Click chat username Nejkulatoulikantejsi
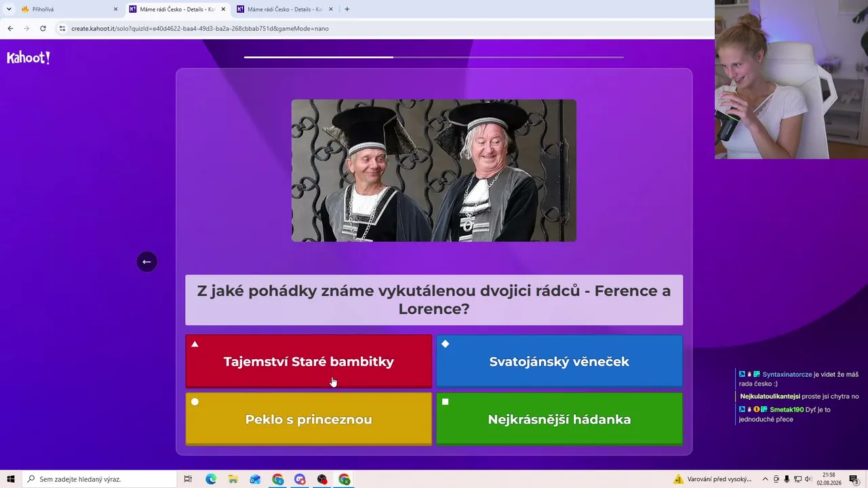Screen dimensions: 868x488 [x=770, y=396]
